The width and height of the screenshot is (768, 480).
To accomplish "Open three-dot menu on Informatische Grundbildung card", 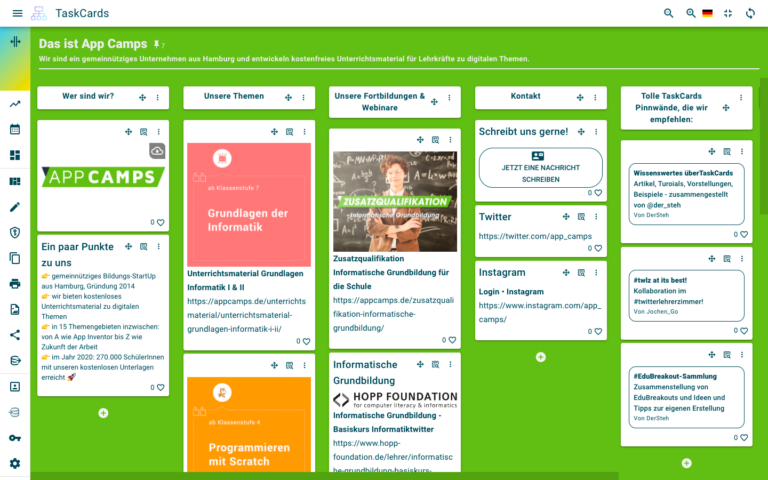I will (x=450, y=364).
